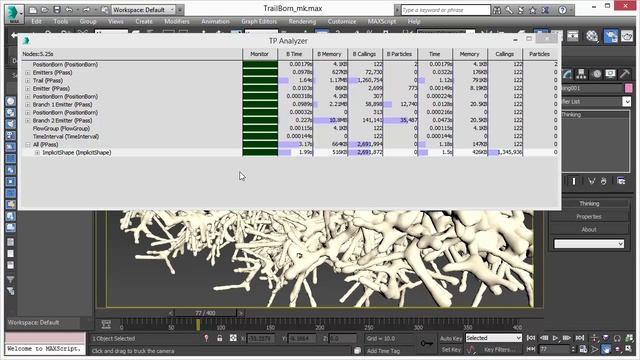Play the animation
The width and height of the screenshot is (640, 360).
point(555,338)
